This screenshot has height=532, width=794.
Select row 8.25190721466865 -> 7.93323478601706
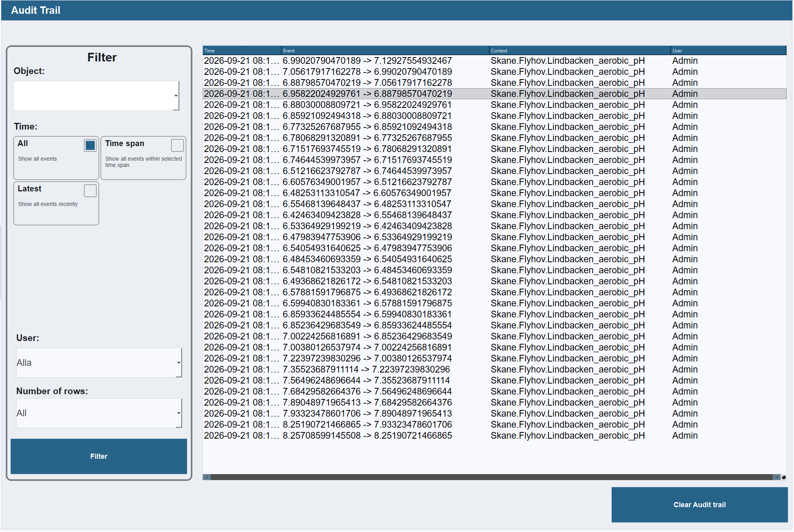point(495,424)
